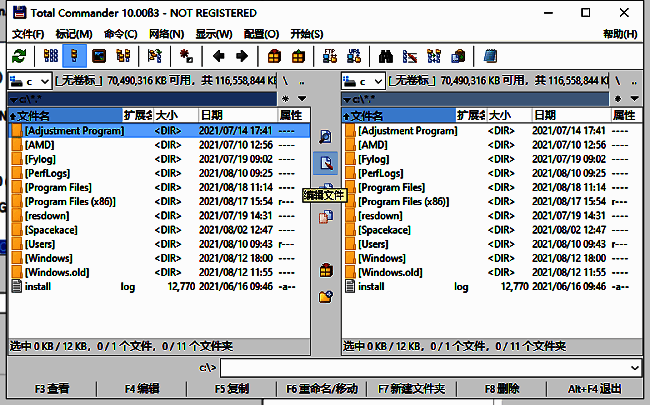Click the edit file icon in middle bar
This screenshot has height=405, width=650.
[325, 162]
